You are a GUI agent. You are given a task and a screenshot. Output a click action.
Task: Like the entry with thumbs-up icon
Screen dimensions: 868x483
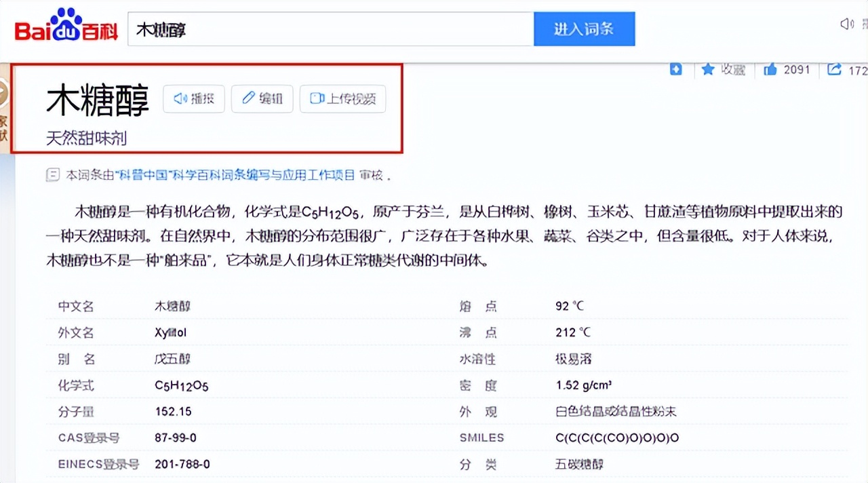(770, 69)
